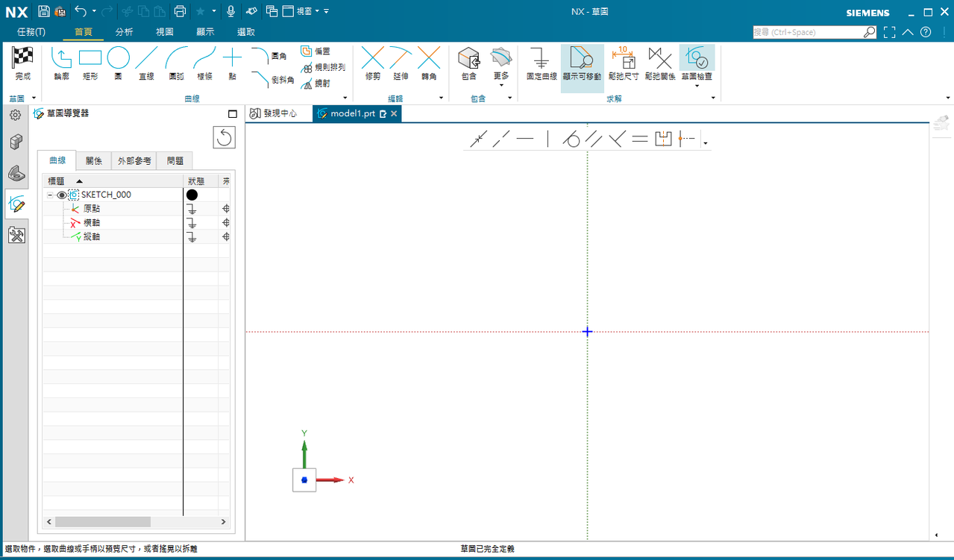
Task: Click the 完成 finish sketch flag
Action: click(23, 63)
